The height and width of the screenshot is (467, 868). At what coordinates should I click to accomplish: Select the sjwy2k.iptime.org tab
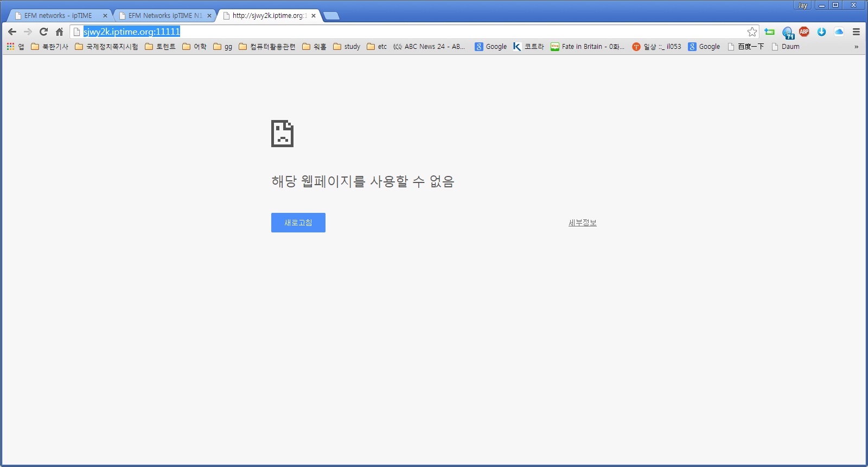click(x=269, y=16)
